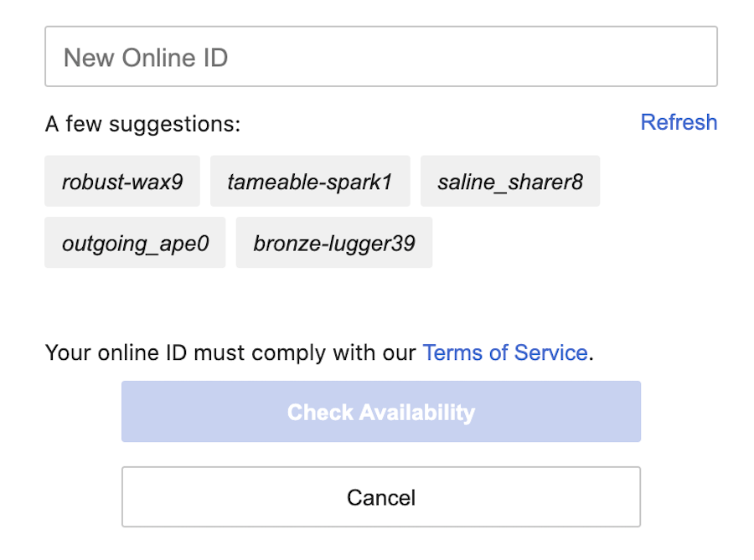
Task: Open the Terms of Service link
Action: click(x=505, y=352)
